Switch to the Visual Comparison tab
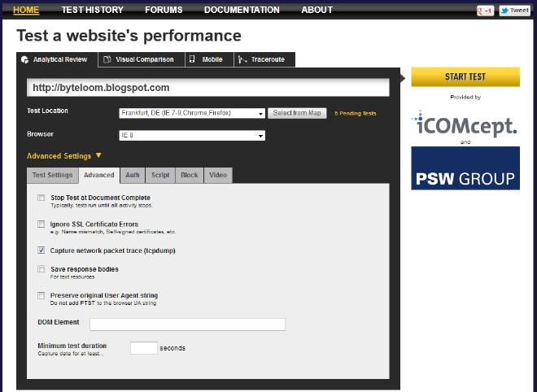The width and height of the screenshot is (537, 392). pos(142,59)
